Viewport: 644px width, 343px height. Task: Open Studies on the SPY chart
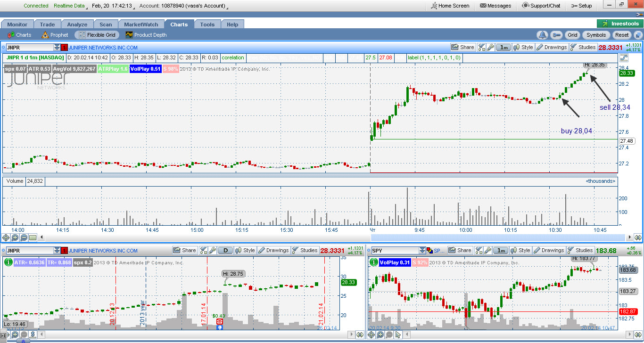coord(580,250)
